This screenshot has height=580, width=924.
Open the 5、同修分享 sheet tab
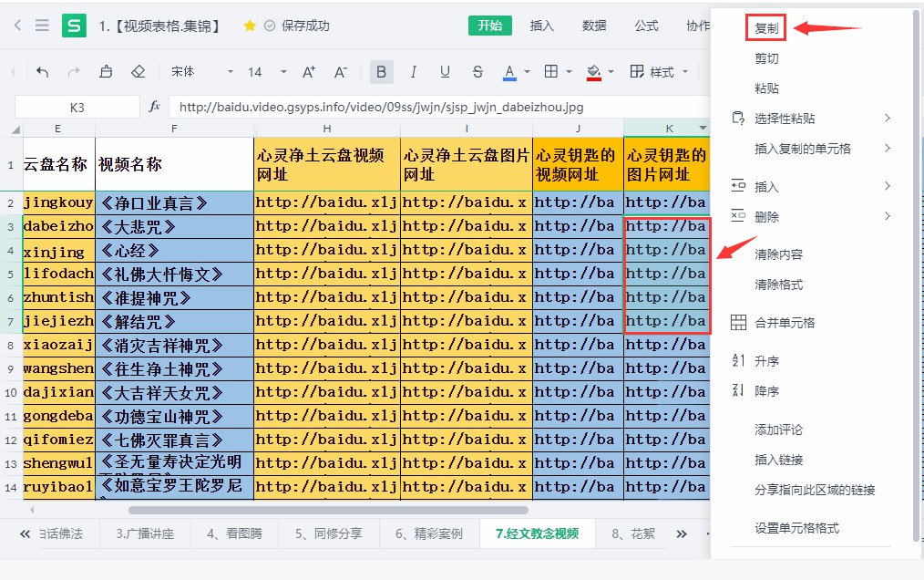329,534
